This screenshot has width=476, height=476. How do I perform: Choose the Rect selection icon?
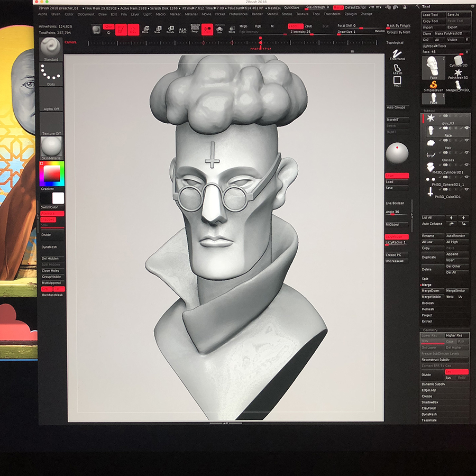click(397, 81)
